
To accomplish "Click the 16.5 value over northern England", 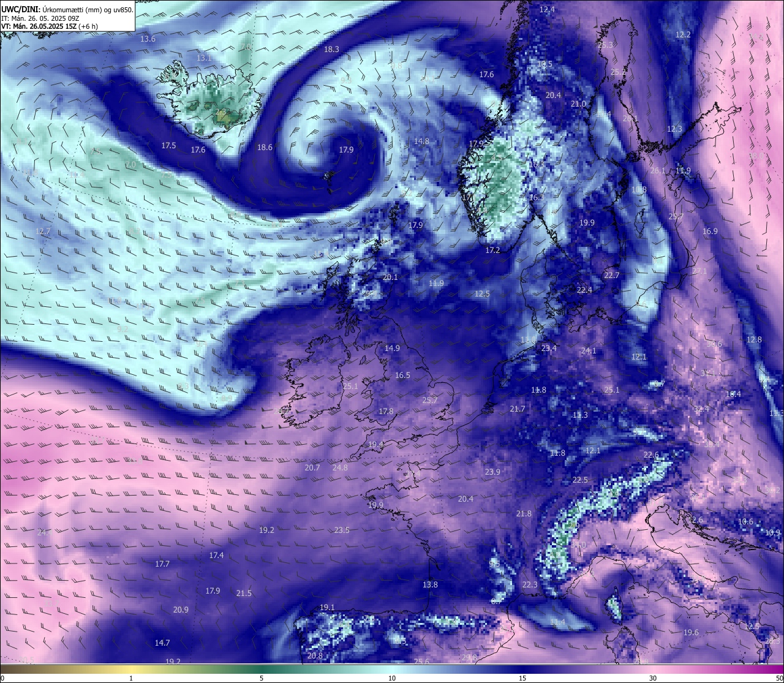I will [402, 375].
